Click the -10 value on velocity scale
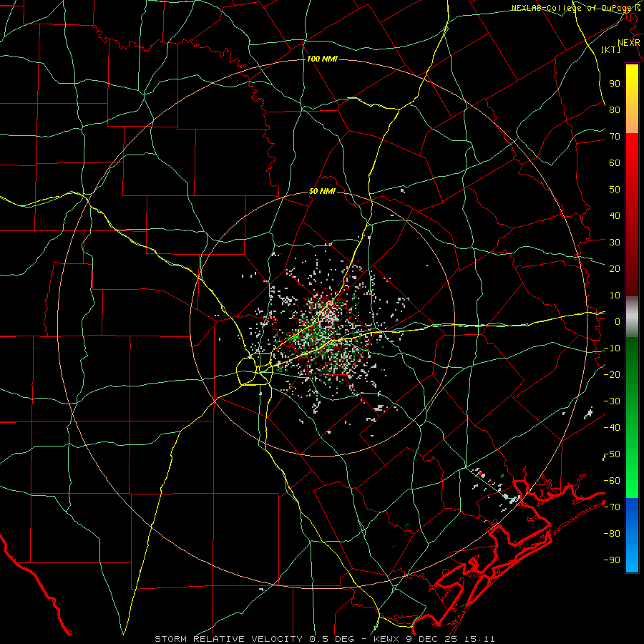 (612, 348)
